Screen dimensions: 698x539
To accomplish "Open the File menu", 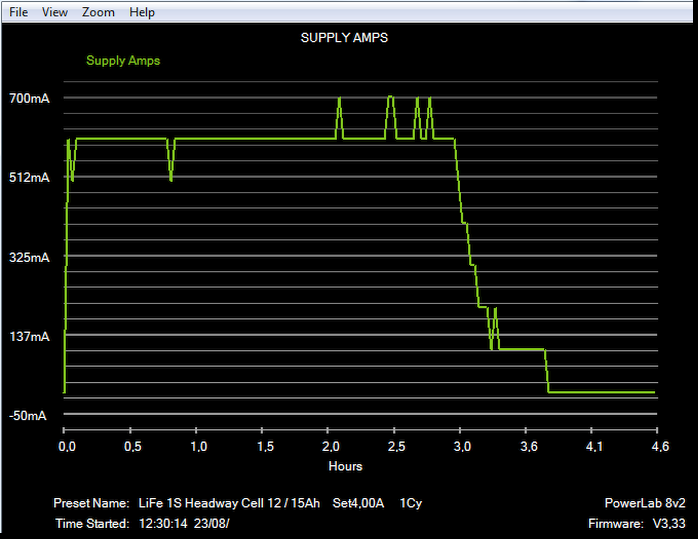I will pos(18,12).
